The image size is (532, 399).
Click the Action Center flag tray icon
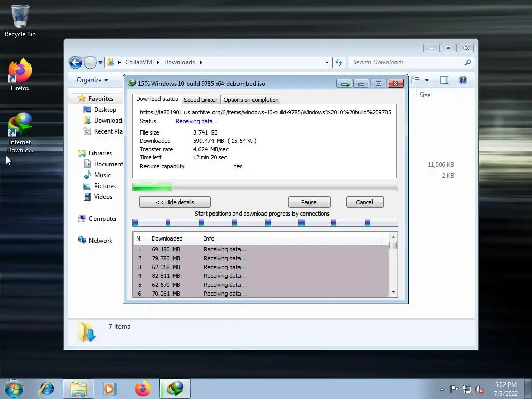tap(454, 389)
